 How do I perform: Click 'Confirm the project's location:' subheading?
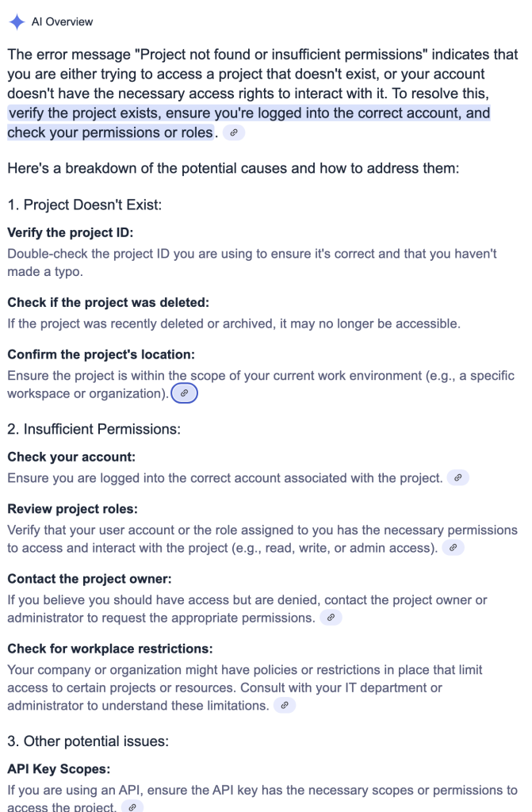tap(101, 354)
